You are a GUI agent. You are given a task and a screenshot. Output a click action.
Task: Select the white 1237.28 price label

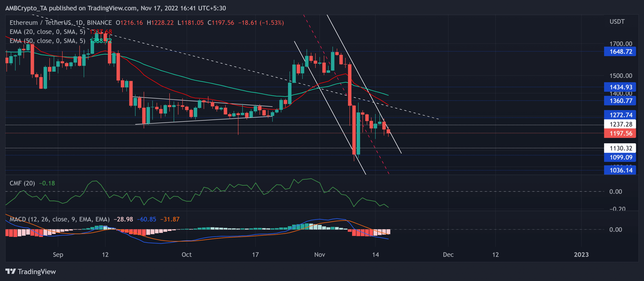(x=620, y=124)
